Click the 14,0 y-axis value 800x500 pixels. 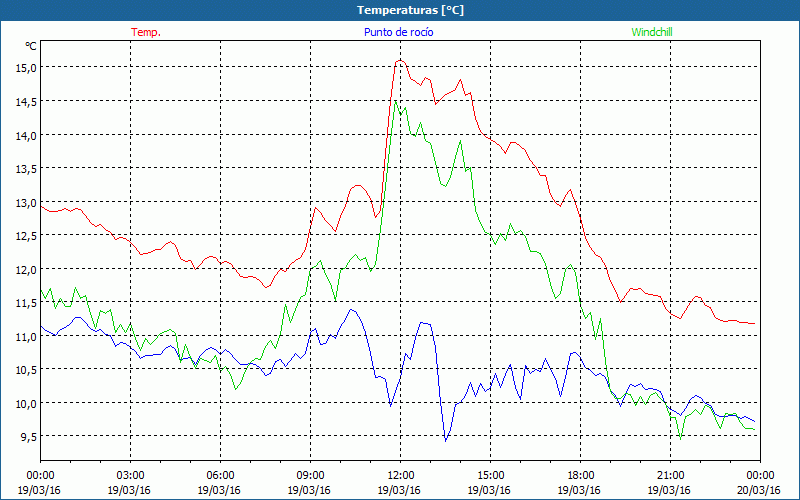(27, 135)
